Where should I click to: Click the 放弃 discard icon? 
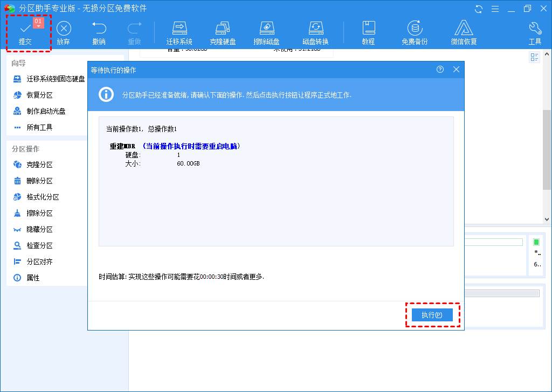tap(64, 31)
